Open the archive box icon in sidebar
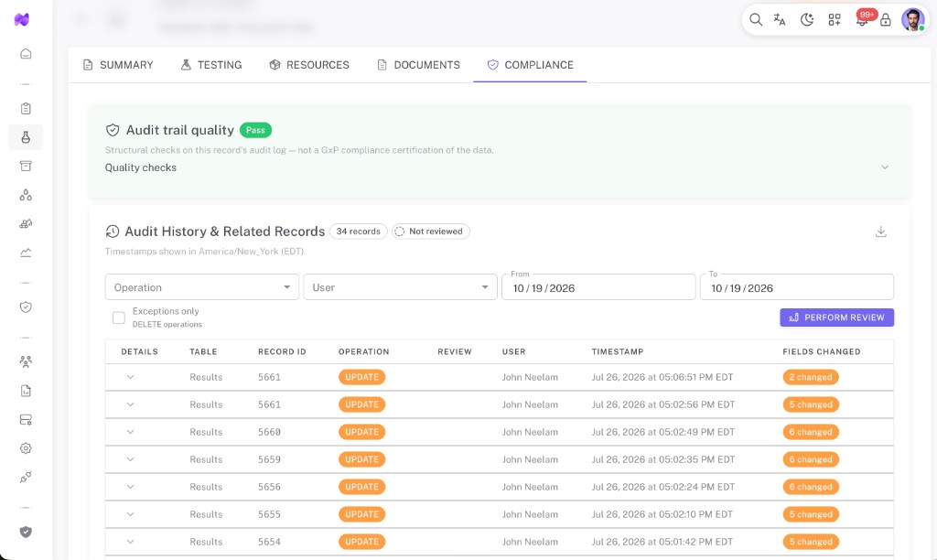 26,166
